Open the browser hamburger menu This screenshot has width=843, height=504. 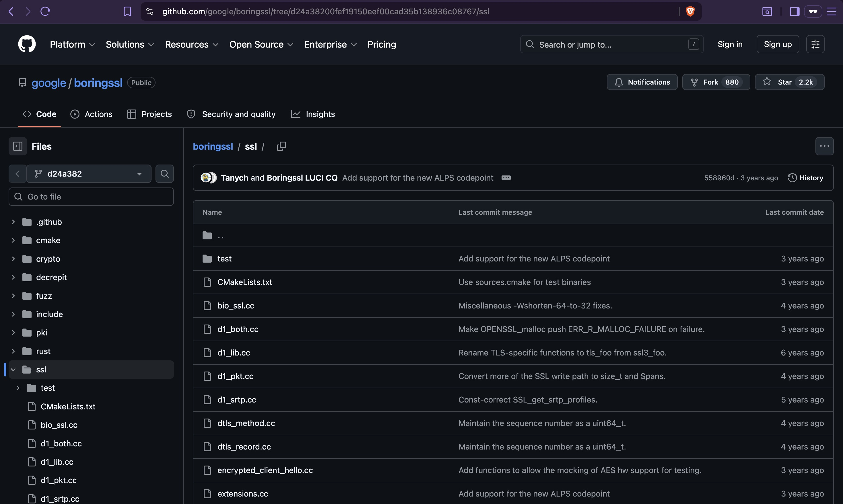[831, 11]
